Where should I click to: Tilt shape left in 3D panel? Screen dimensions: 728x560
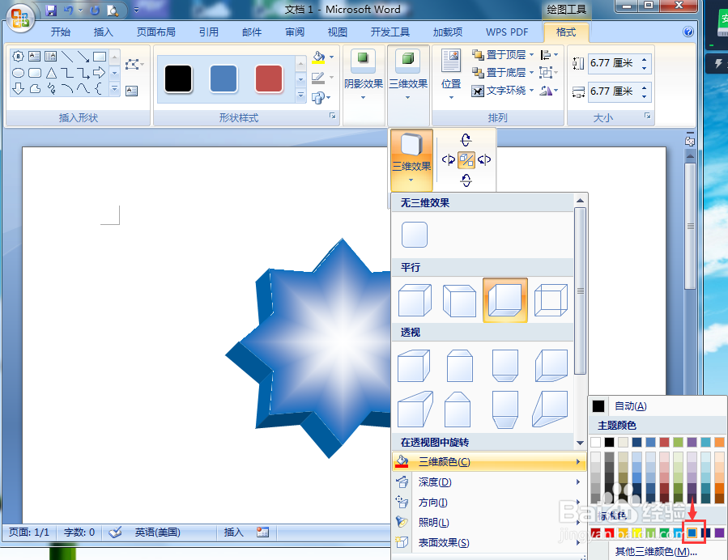(448, 159)
